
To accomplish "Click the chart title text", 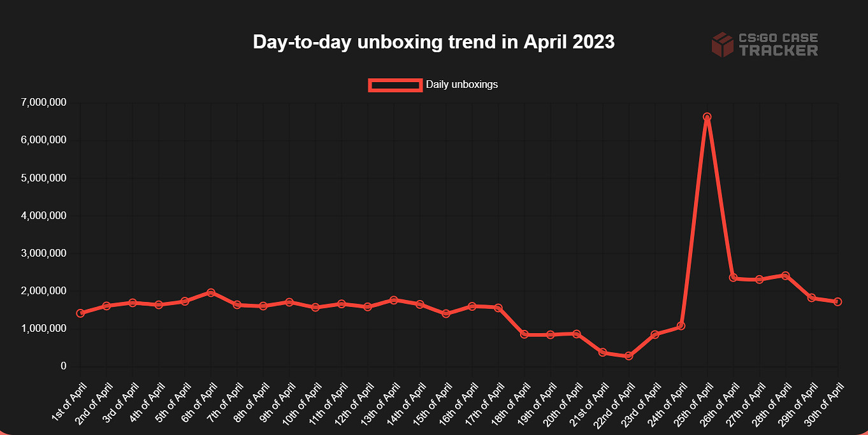I will (x=433, y=42).
